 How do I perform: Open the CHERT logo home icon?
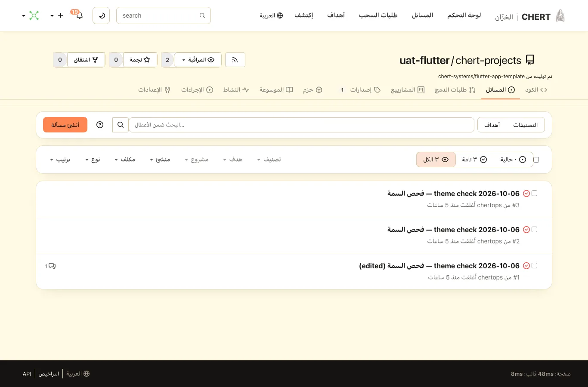click(560, 15)
